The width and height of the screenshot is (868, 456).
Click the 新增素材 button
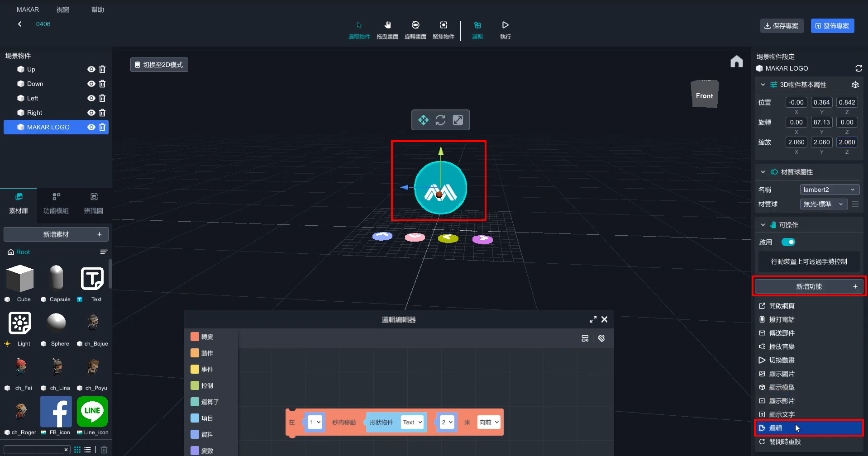point(56,234)
